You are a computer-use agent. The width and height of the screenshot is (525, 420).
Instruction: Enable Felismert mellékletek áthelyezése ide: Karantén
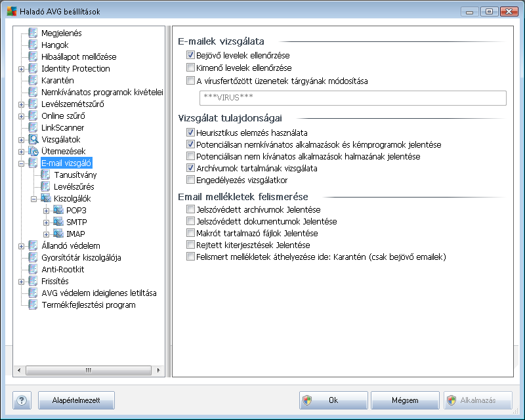click(x=190, y=257)
